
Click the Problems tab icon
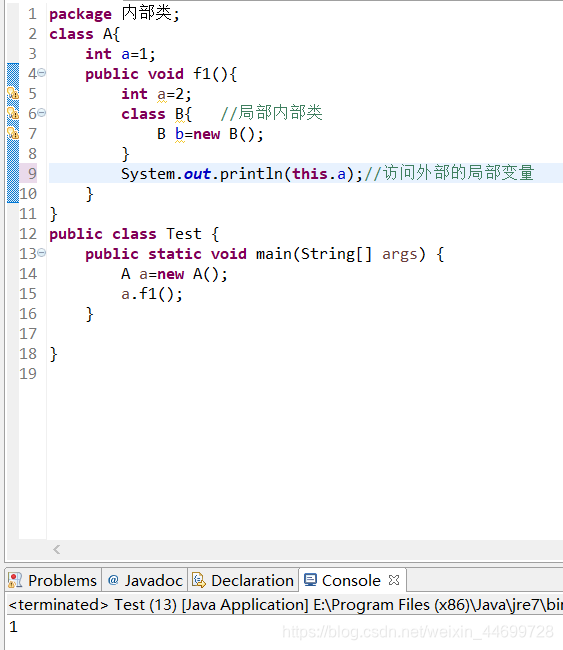(15, 580)
